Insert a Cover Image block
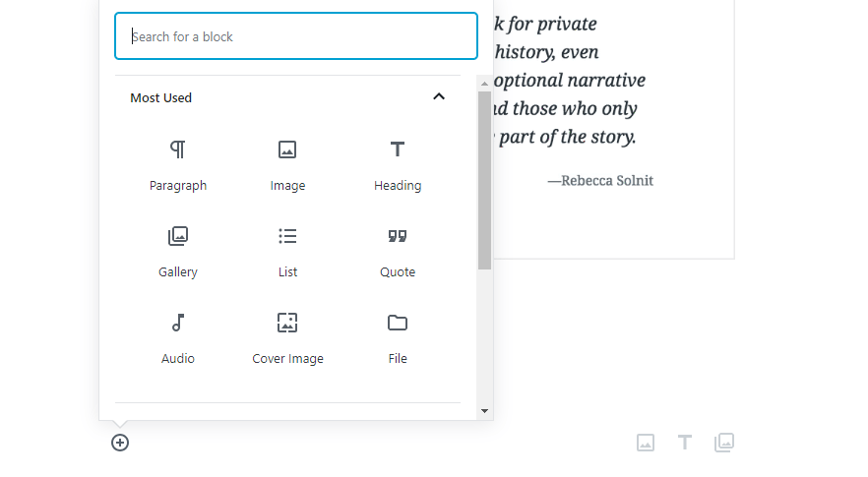 pyautogui.click(x=287, y=324)
